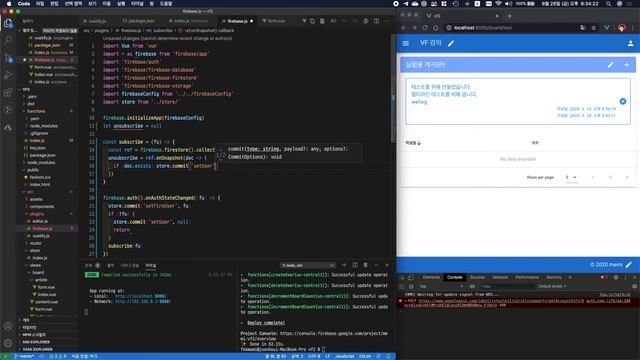The width and height of the screenshot is (640, 360).
Task: Open the Apple menu
Action: [x=9, y=4]
